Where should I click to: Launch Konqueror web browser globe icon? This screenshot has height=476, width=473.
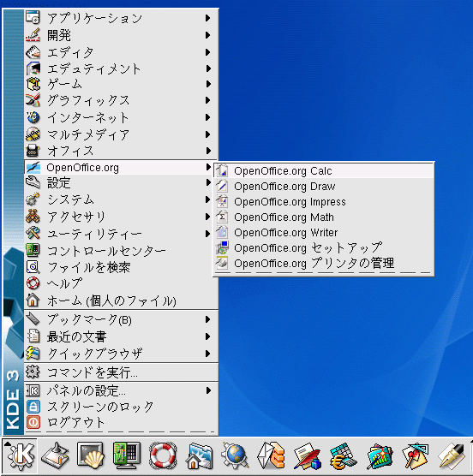pos(235,455)
